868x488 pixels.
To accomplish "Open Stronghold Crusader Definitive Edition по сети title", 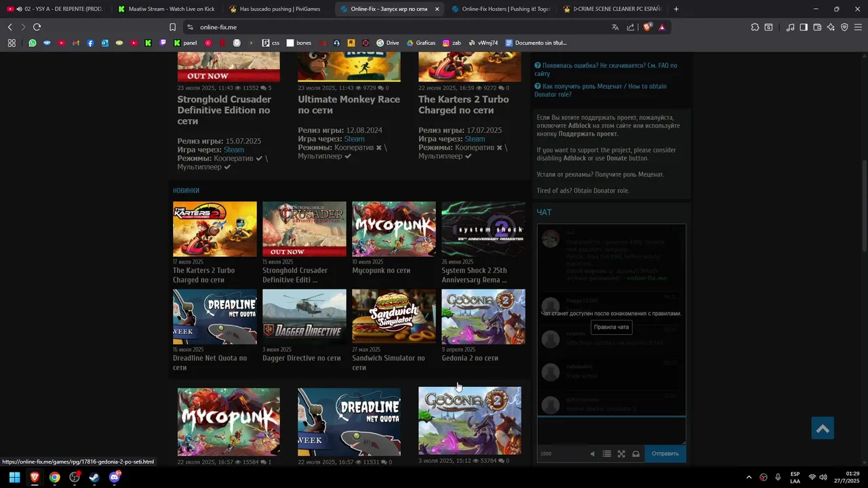I will point(224,110).
